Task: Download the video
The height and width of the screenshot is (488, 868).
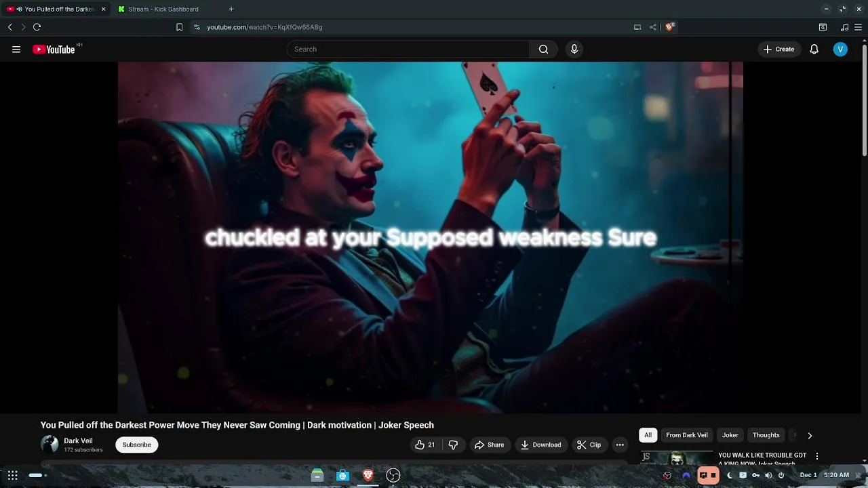Action: click(540, 445)
